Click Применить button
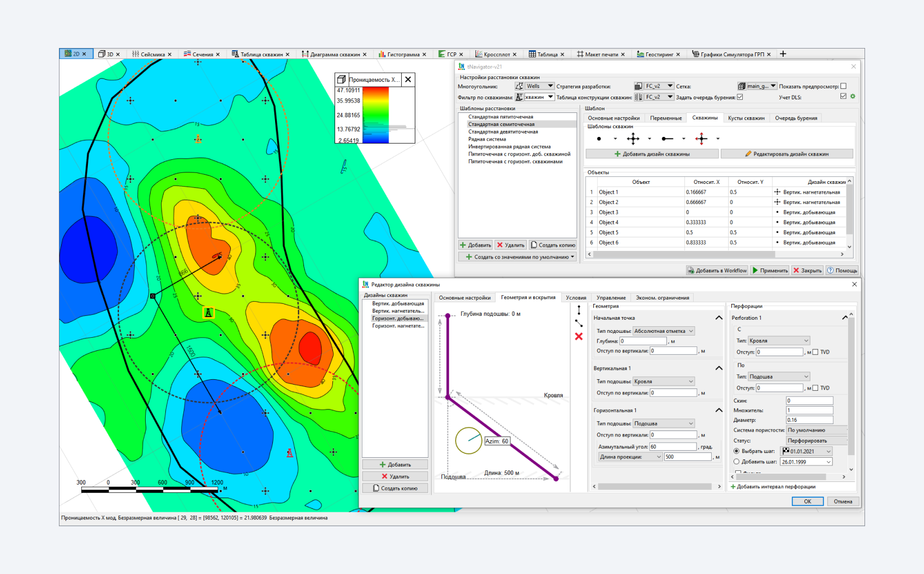The image size is (924, 574). (x=770, y=270)
